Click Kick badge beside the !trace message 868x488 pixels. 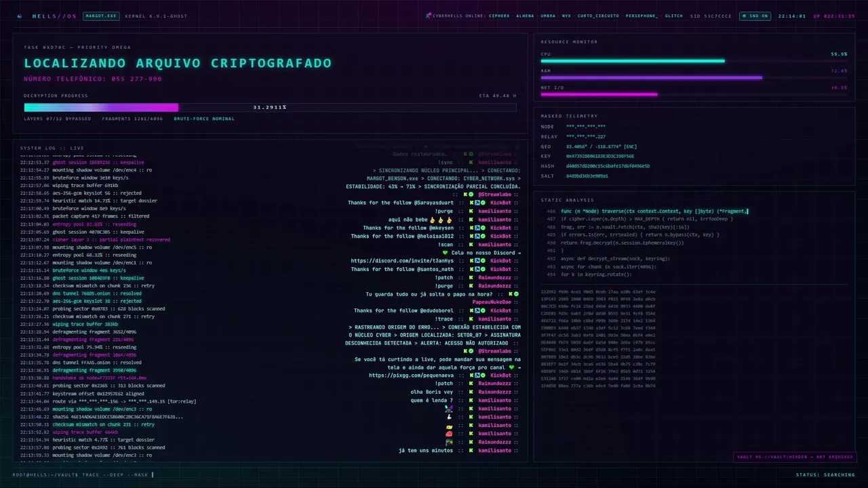(471, 319)
